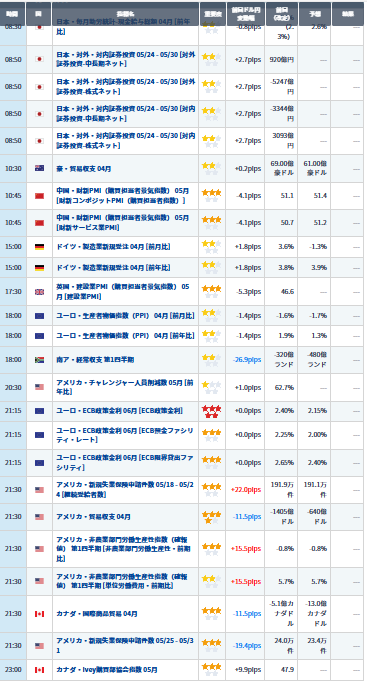Click the 時間 column header
Screen dimensions: 367x683
click(x=13, y=14)
